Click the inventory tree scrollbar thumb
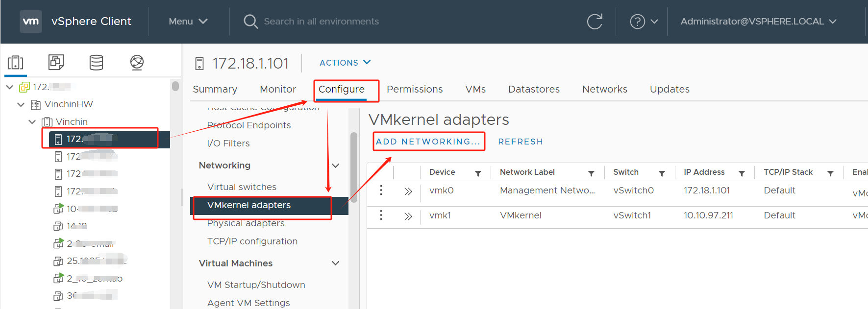868x309 pixels. [x=175, y=86]
